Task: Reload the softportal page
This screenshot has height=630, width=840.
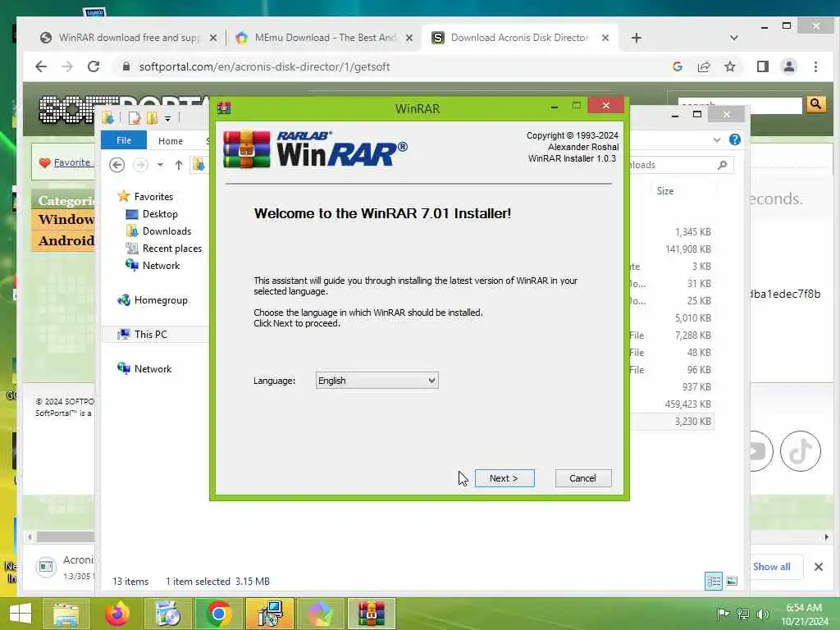Action: [x=94, y=66]
